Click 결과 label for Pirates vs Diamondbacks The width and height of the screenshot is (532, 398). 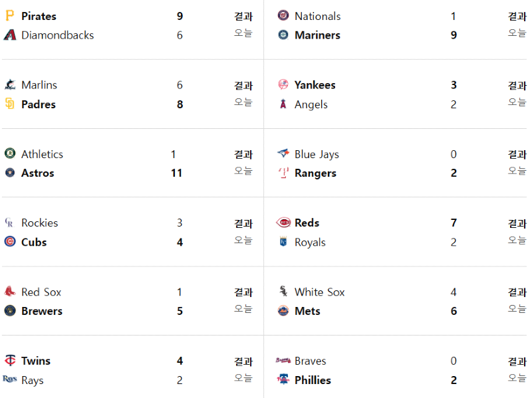[x=243, y=16]
